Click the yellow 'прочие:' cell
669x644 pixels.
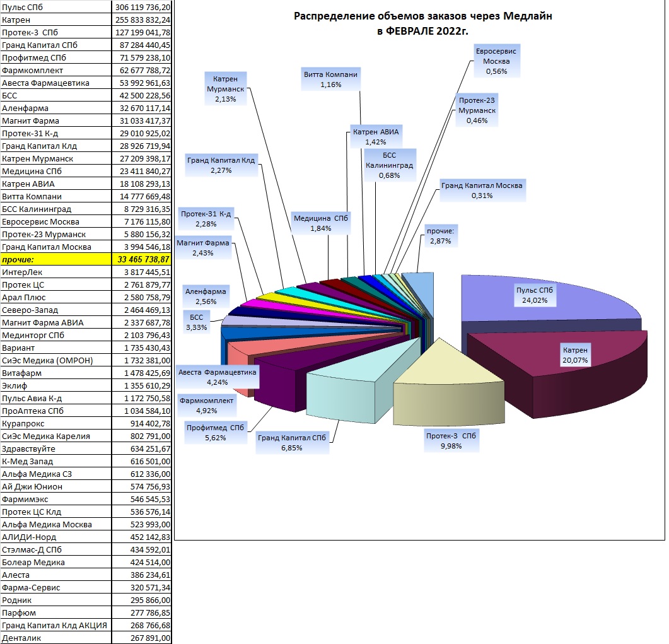pyautogui.click(x=55, y=259)
